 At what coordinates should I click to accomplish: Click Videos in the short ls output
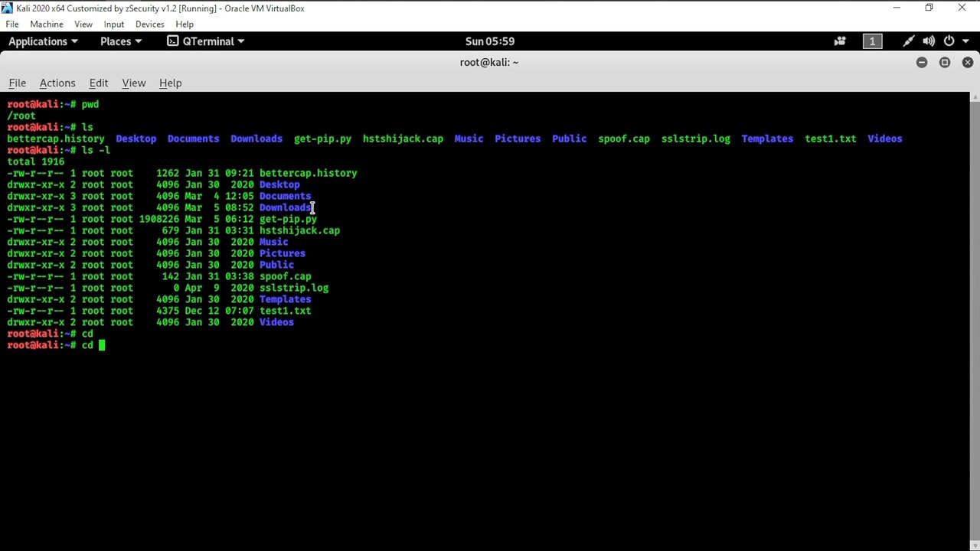pyautogui.click(x=884, y=139)
